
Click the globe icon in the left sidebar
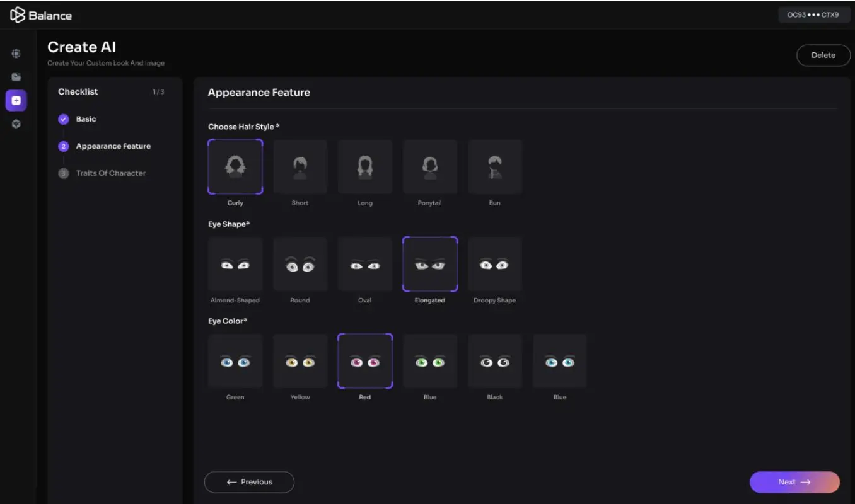point(16,54)
